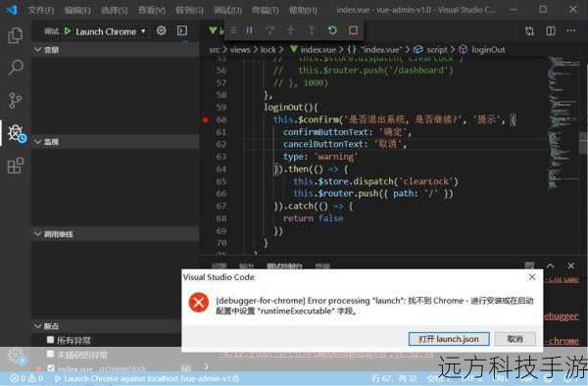Open the views breadcrumb dropdown
Viewport: 588px width, 386px height.
pyautogui.click(x=240, y=50)
